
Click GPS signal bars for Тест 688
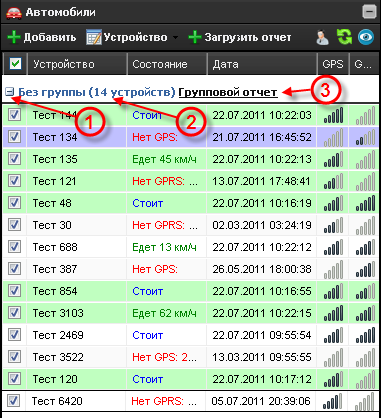tap(333, 248)
